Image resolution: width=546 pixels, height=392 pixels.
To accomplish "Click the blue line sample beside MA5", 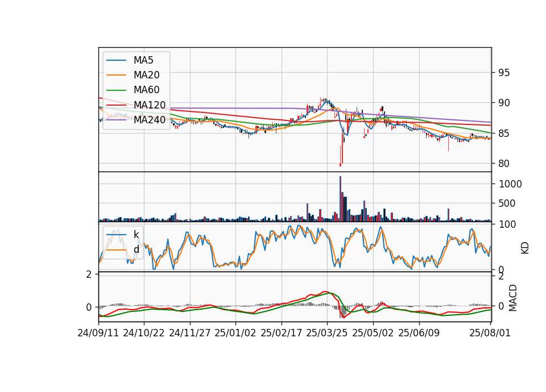I will coord(116,60).
